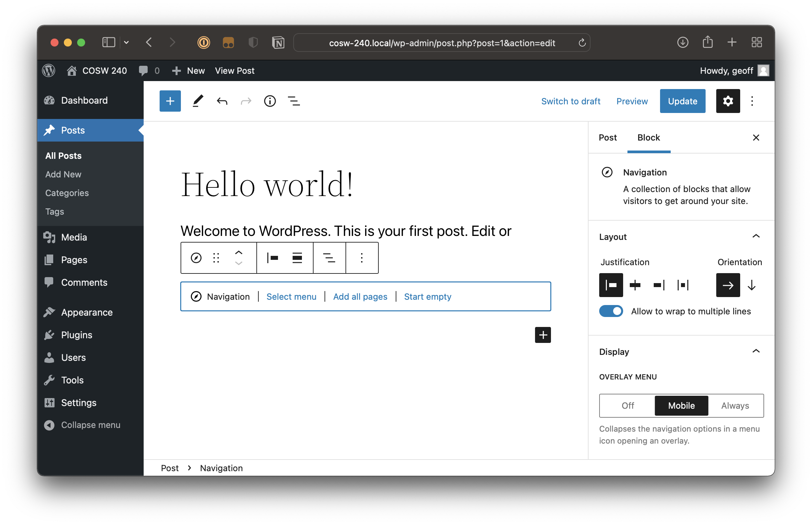Change items justification in block toolbar
The height and width of the screenshot is (525, 812).
click(273, 258)
